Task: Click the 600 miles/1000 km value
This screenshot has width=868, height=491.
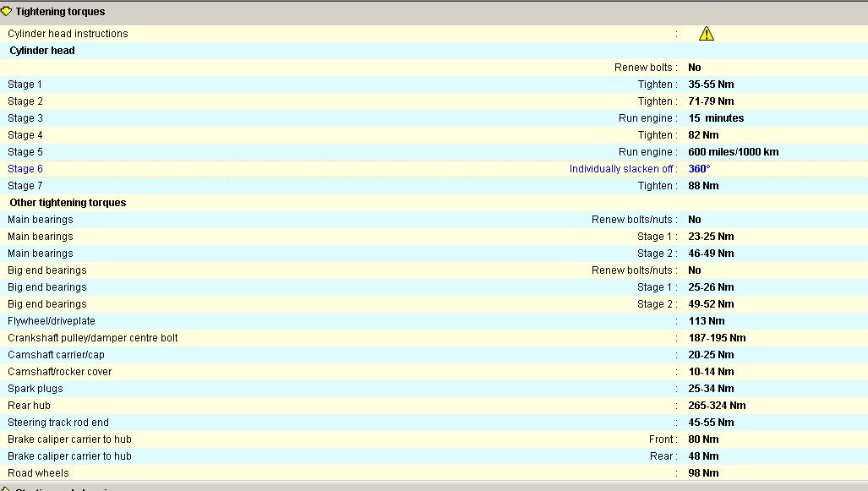Action: [733, 152]
